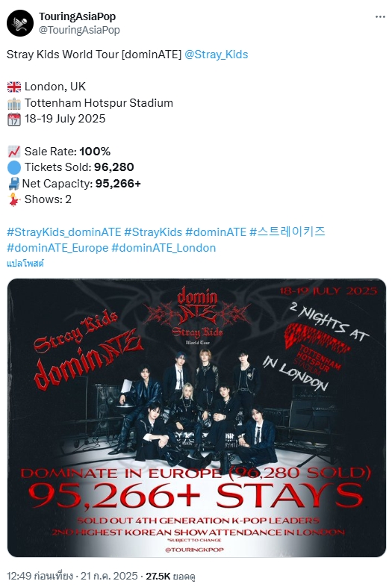Click the dancer emoji by Shows
392x587 pixels.
[14, 199]
